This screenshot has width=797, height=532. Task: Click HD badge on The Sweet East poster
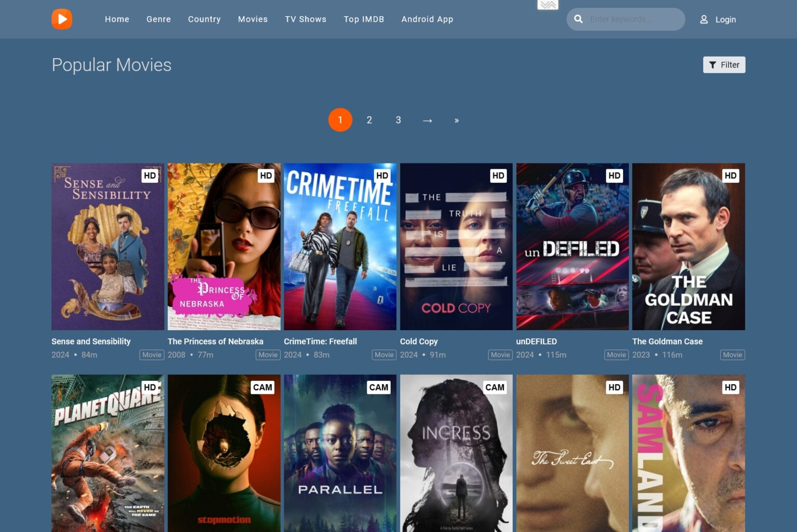click(x=614, y=387)
